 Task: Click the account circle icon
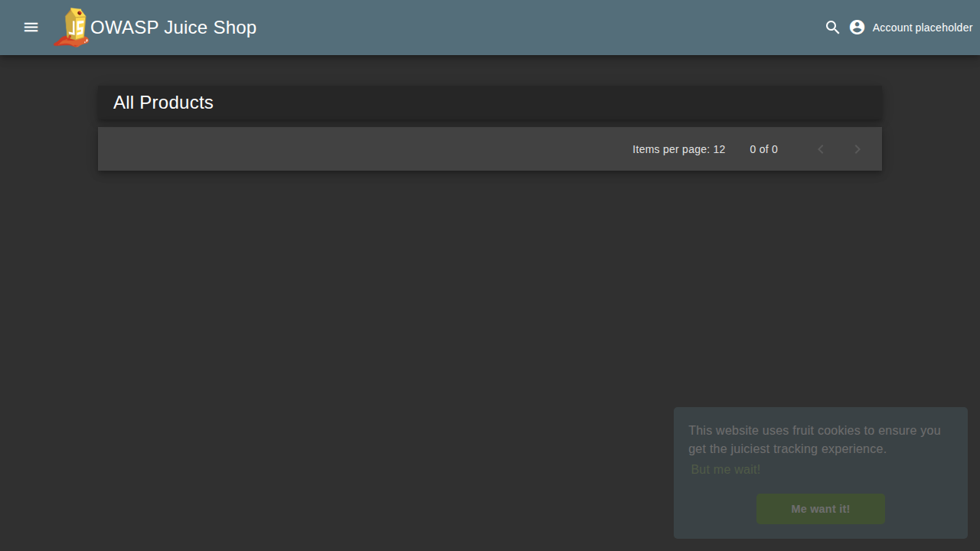pos(857,28)
